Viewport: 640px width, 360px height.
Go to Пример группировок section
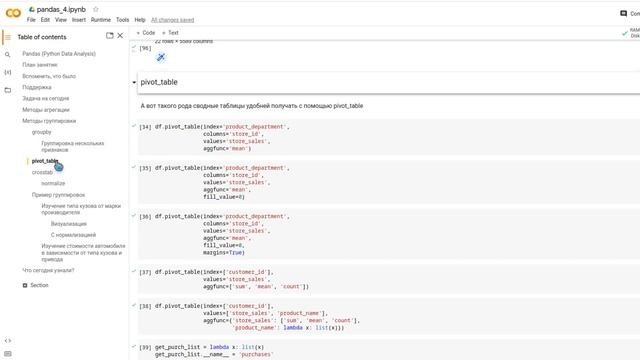coord(58,195)
